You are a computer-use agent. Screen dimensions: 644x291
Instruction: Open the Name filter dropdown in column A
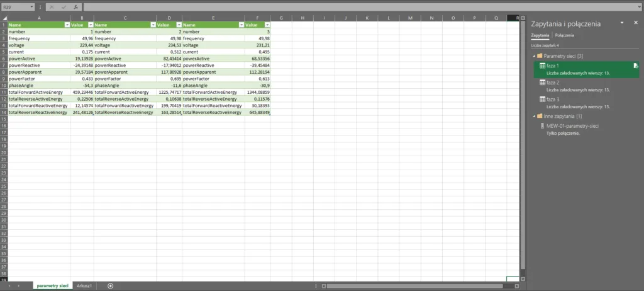67,25
